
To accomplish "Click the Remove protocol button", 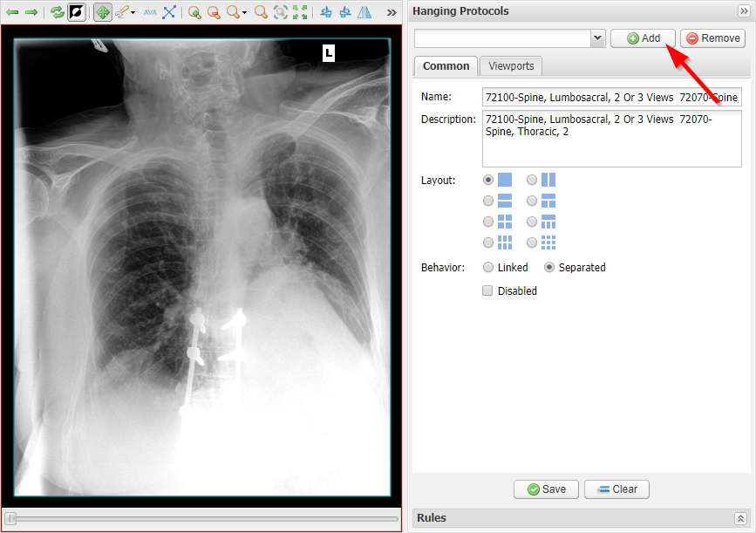I will pos(713,38).
